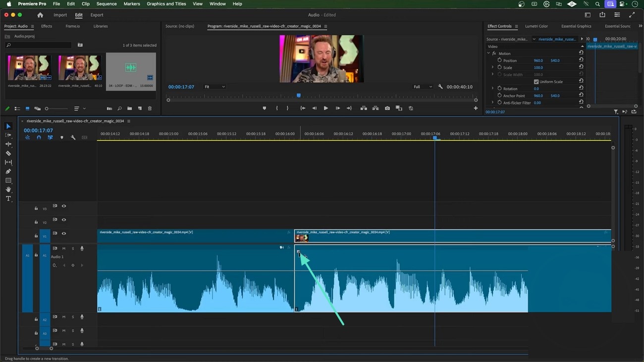Select the Razor tool in toolbar
644x362 pixels.
tap(8, 154)
